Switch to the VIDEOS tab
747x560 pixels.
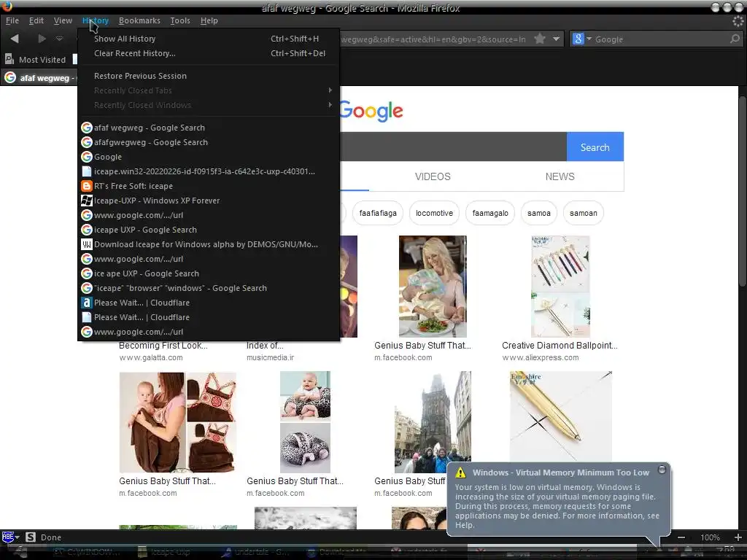tap(433, 176)
